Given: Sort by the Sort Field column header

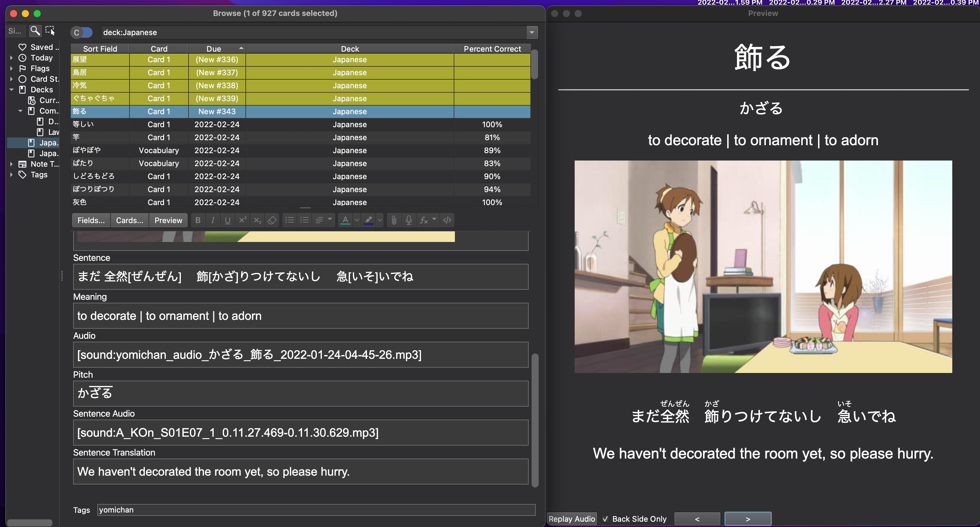Looking at the screenshot, I should (100, 49).
